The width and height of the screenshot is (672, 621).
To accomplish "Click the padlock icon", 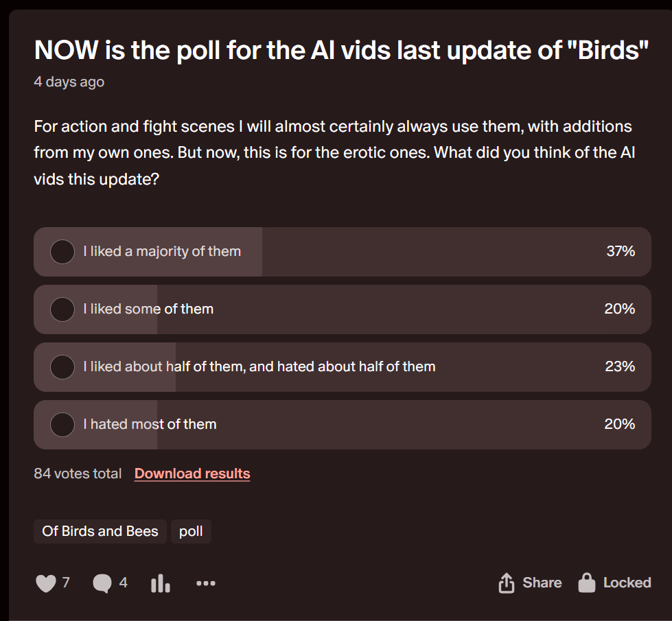I will [587, 583].
